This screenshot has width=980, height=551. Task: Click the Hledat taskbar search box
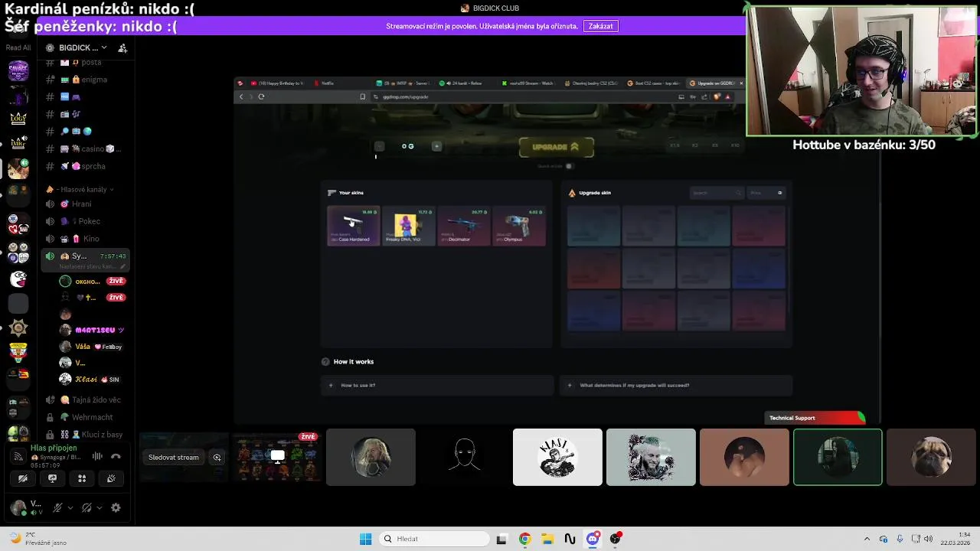pyautogui.click(x=434, y=539)
